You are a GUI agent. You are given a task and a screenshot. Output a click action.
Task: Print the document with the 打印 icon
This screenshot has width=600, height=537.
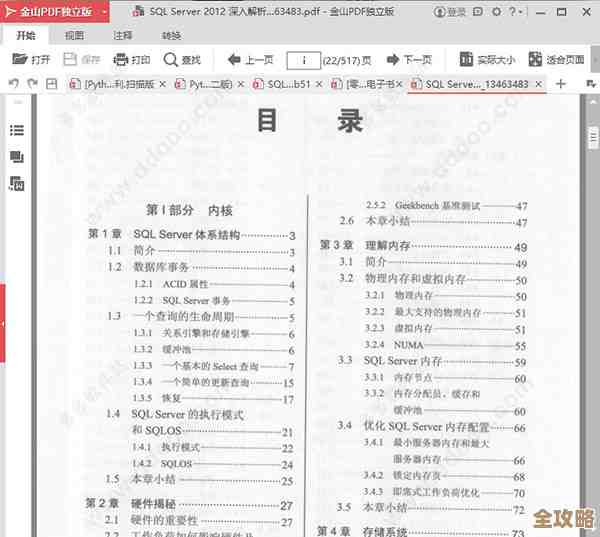click(x=132, y=60)
